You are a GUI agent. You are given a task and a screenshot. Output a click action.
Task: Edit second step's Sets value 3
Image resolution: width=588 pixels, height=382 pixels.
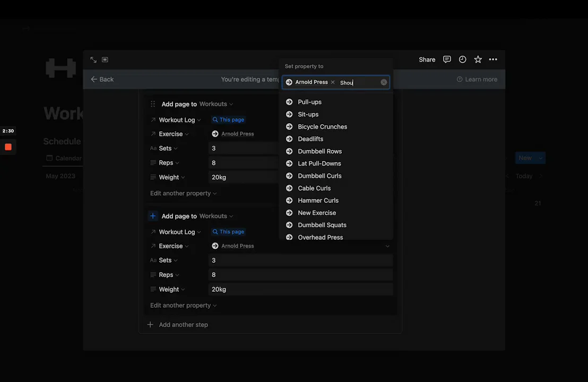pos(301,260)
